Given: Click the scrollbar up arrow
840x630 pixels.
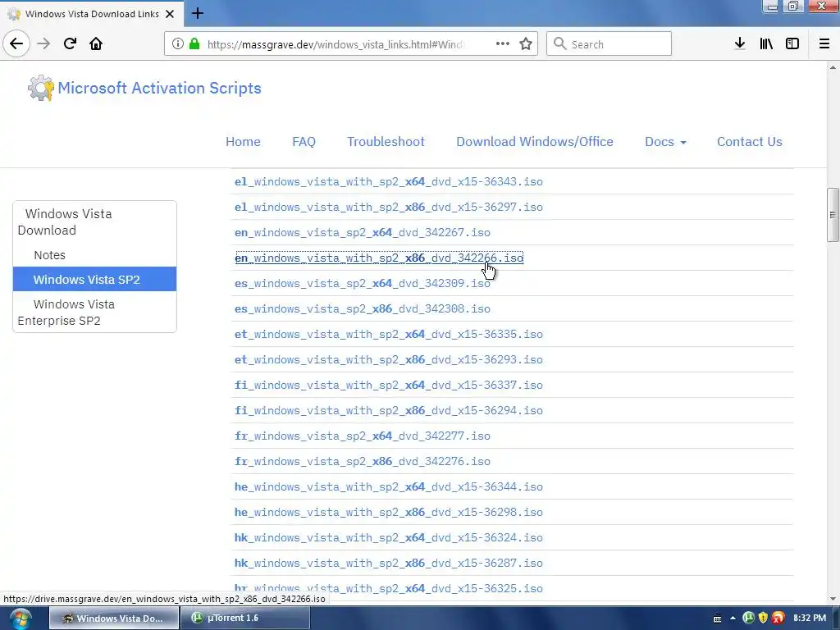Looking at the screenshot, I should pyautogui.click(x=833, y=67).
